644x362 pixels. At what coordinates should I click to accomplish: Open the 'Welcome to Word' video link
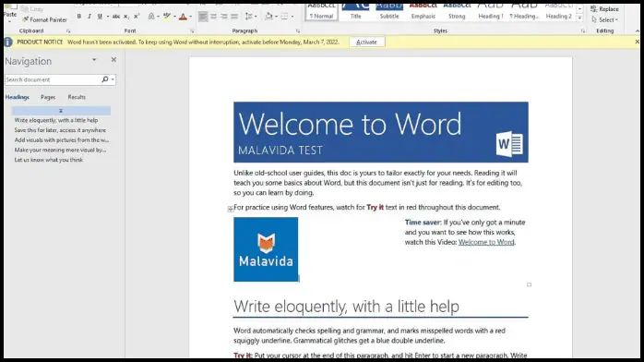pos(486,243)
